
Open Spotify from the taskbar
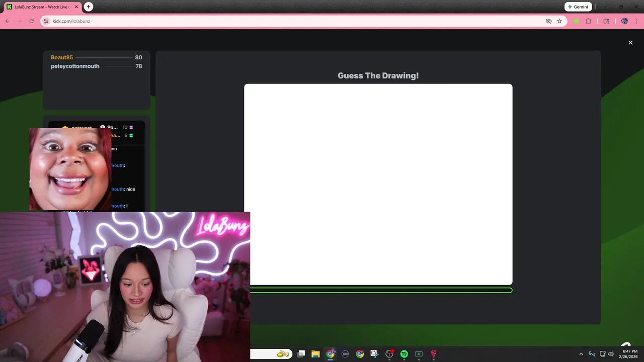pyautogui.click(x=404, y=354)
